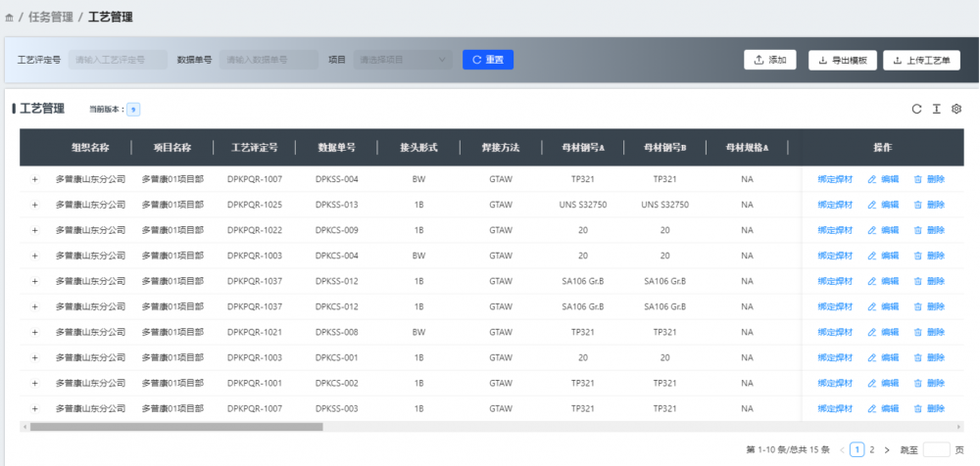
Task: Refresh table using the reload icon
Action: point(916,109)
